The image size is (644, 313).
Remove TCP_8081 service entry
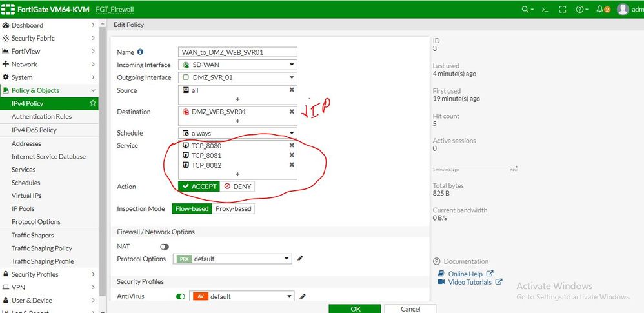(x=292, y=155)
